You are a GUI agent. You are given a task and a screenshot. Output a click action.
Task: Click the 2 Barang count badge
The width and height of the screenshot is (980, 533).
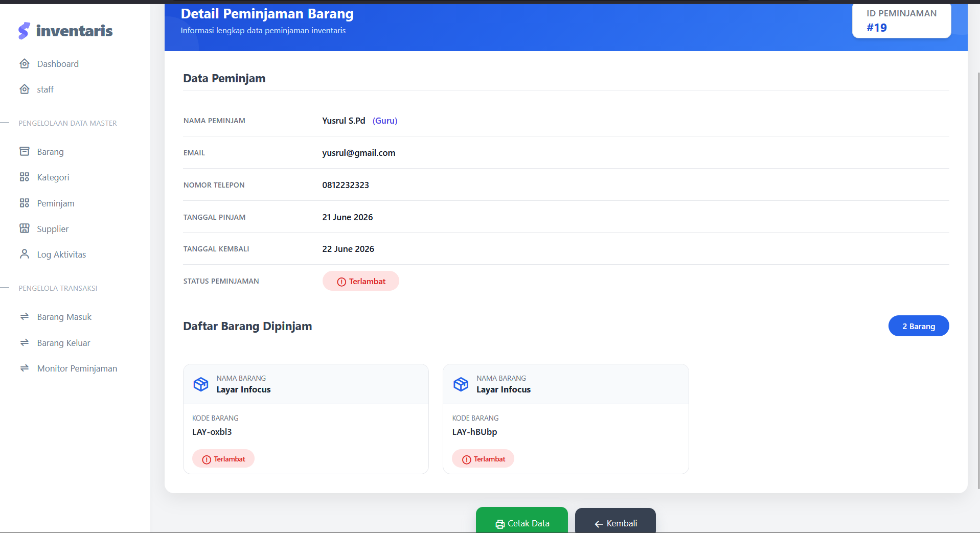click(x=919, y=326)
